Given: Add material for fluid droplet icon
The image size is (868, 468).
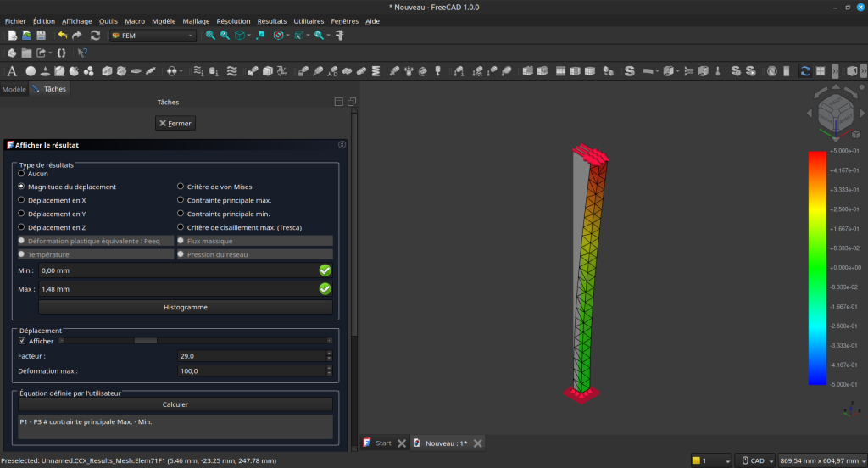Looking at the screenshot, I should (45, 71).
